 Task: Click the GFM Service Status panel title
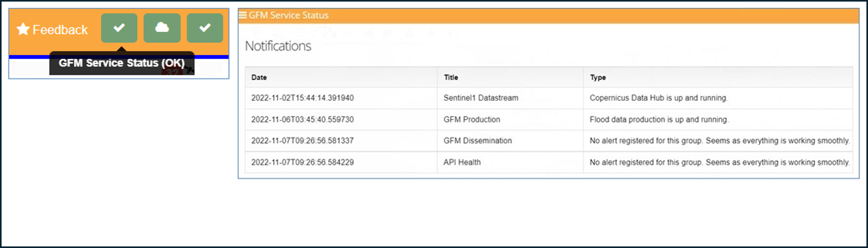coord(289,15)
